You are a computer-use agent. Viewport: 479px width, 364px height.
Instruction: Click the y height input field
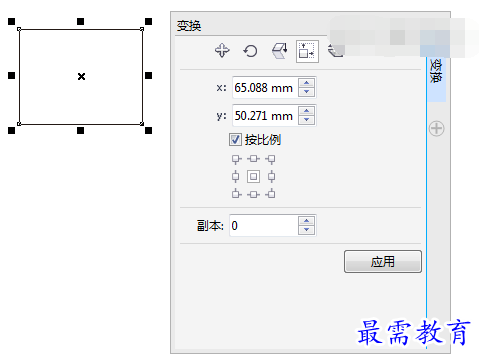265,116
